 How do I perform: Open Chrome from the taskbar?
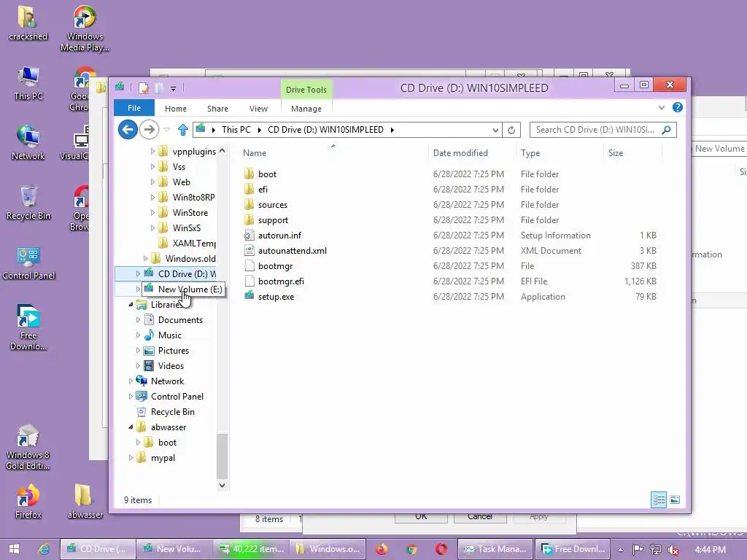point(411,549)
